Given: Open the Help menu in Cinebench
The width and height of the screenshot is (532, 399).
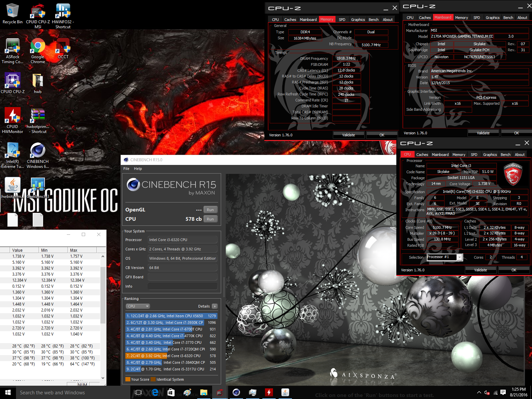Looking at the screenshot, I should point(138,169).
